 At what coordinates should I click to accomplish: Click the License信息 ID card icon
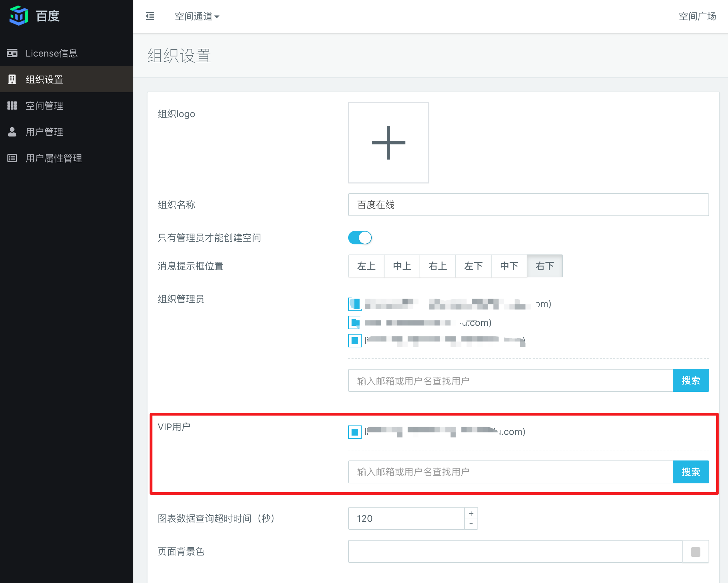pyautogui.click(x=12, y=53)
